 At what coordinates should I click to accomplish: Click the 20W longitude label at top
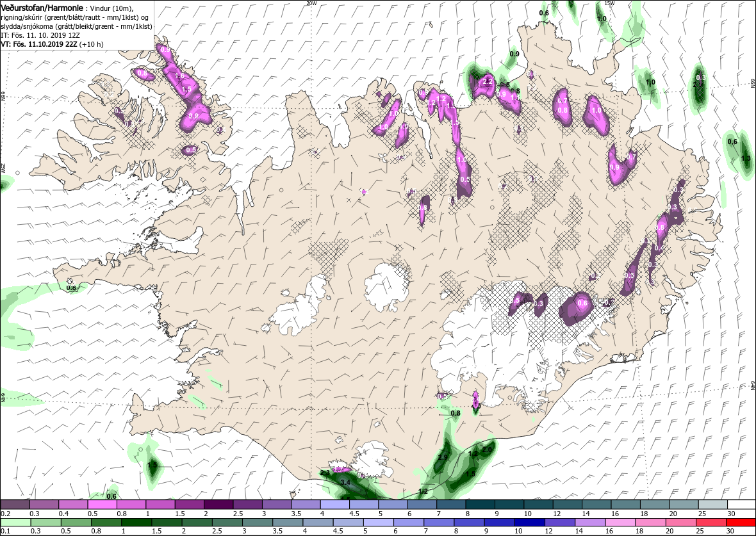click(311, 3)
